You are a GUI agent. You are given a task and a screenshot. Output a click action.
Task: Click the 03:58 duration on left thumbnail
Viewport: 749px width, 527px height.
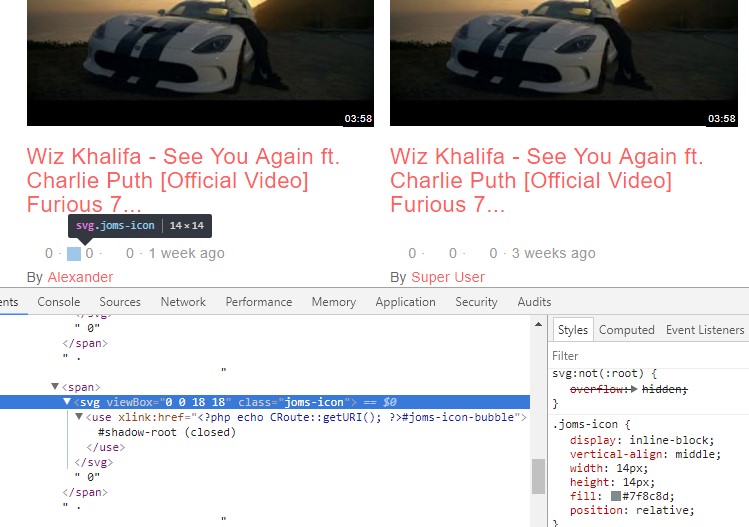point(358,118)
